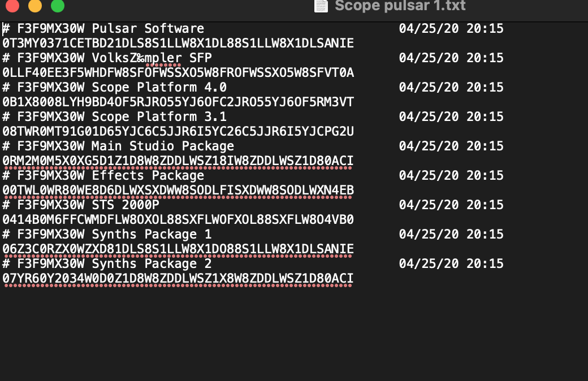Click the 'Synths Package 1' header line
Image resolution: width=588 pixels, height=381 pixels.
[x=253, y=235]
